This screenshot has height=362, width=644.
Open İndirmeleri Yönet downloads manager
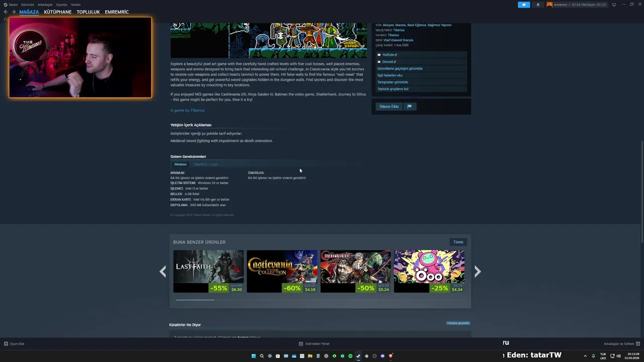[x=314, y=344]
